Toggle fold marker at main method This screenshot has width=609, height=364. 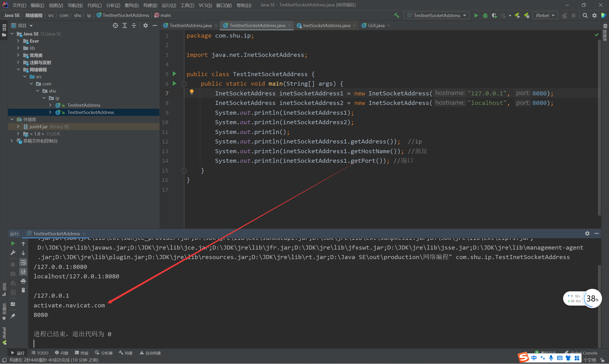[x=184, y=84]
